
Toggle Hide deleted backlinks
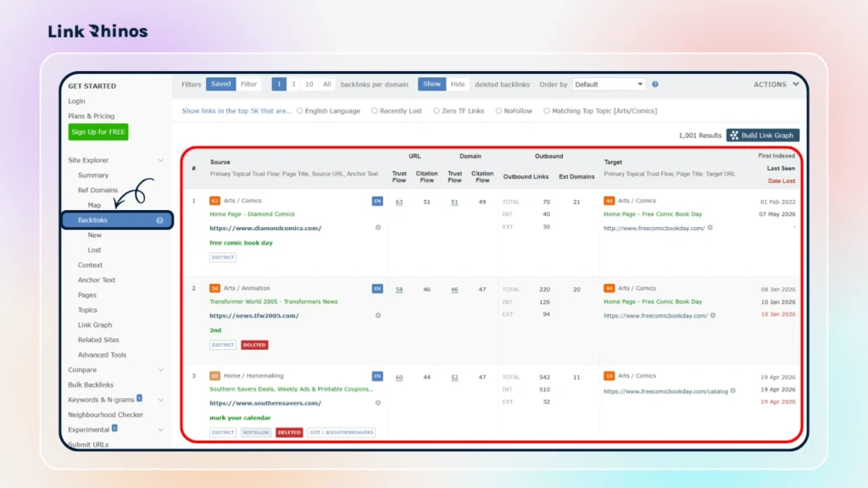point(458,84)
